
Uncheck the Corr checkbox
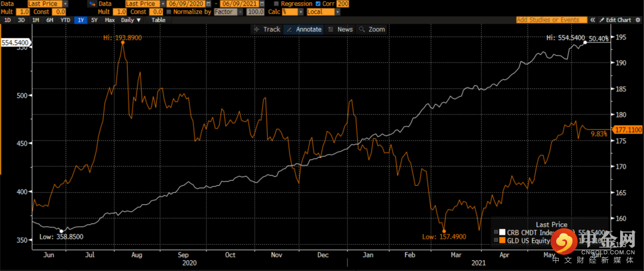coord(318,4)
